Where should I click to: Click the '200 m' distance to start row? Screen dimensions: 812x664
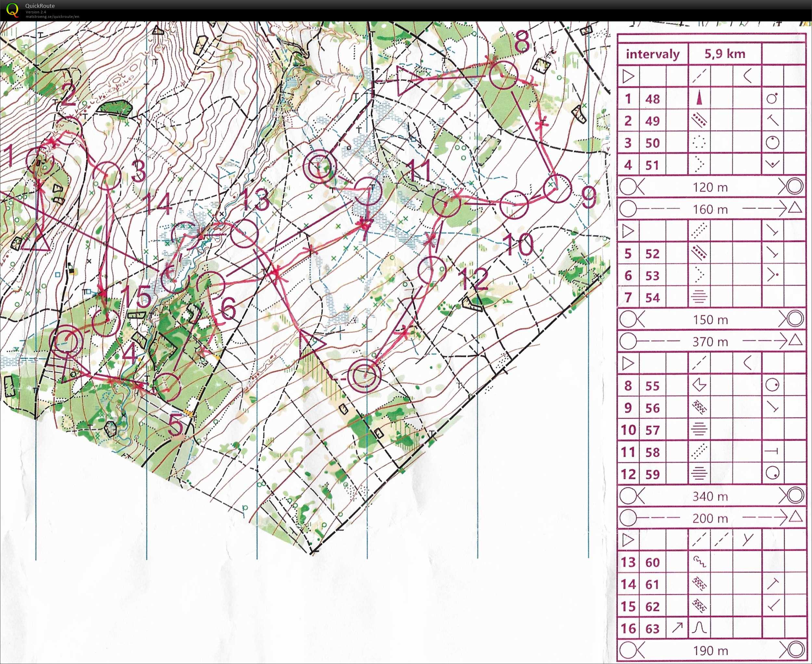pyautogui.click(x=712, y=518)
